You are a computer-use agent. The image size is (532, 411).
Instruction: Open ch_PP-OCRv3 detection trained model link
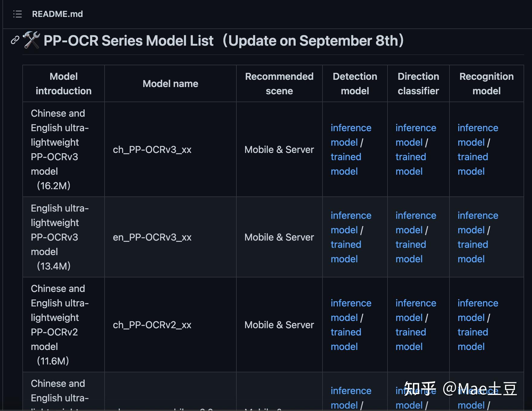[x=346, y=157]
